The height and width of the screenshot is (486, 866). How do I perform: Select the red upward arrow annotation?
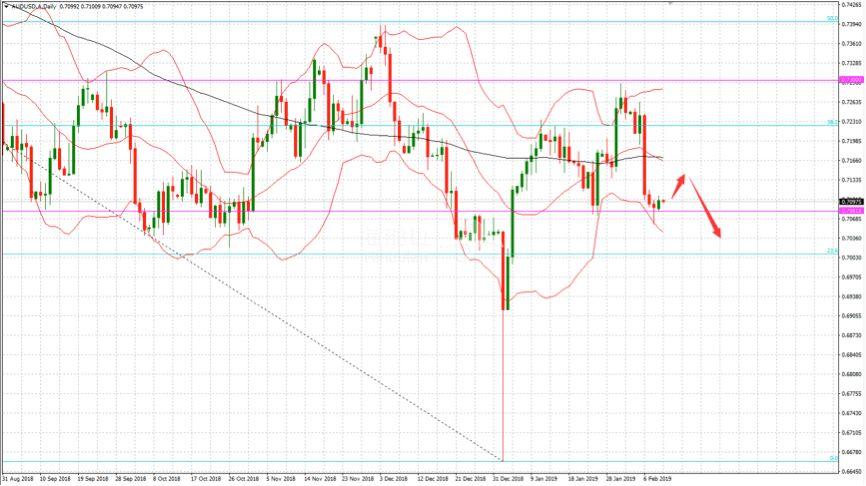678,185
